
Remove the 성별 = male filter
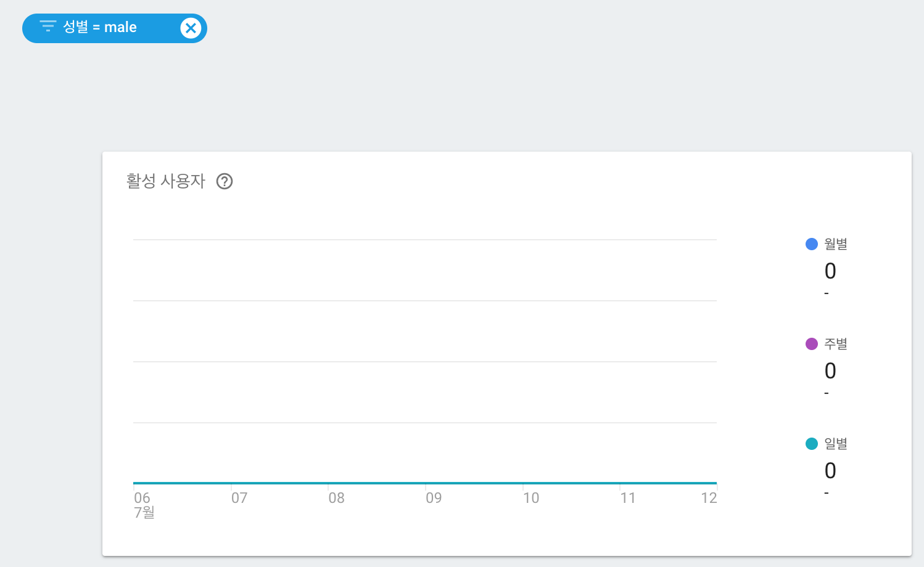[191, 28]
